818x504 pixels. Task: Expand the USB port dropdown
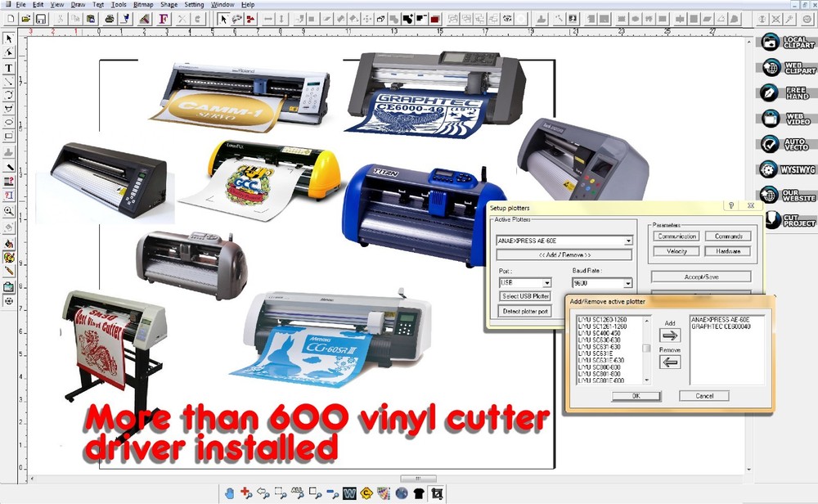tap(546, 283)
